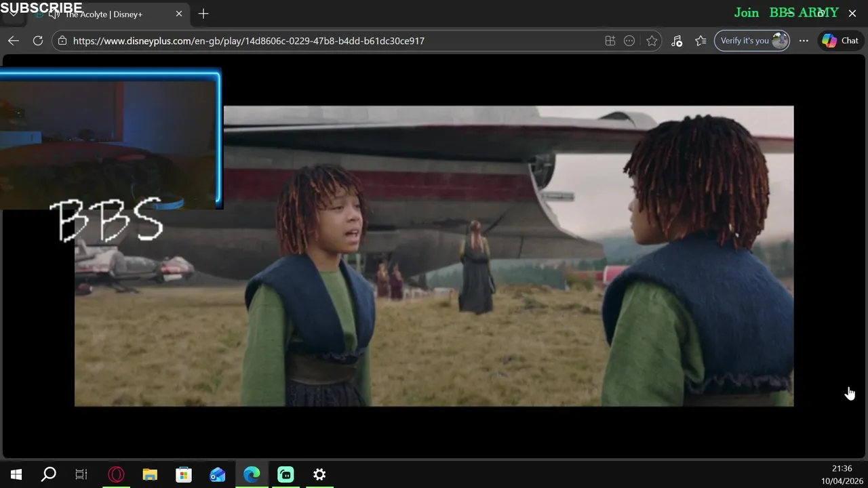Open a new browser tab
Viewport: 868px width, 488px height.
pyautogui.click(x=203, y=14)
